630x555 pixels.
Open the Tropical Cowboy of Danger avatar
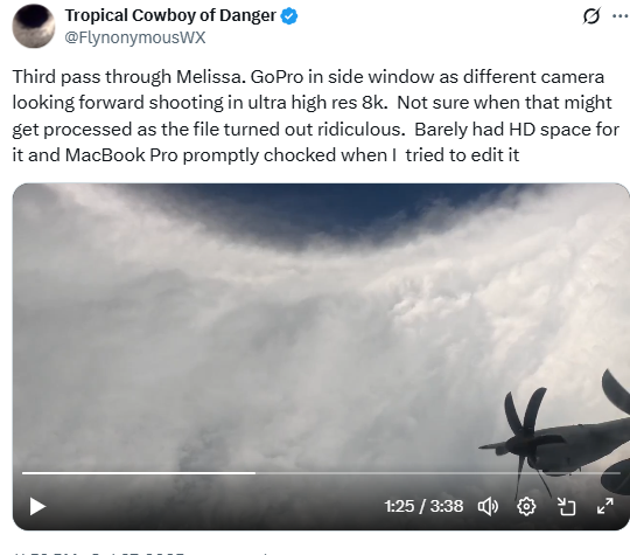[34, 26]
